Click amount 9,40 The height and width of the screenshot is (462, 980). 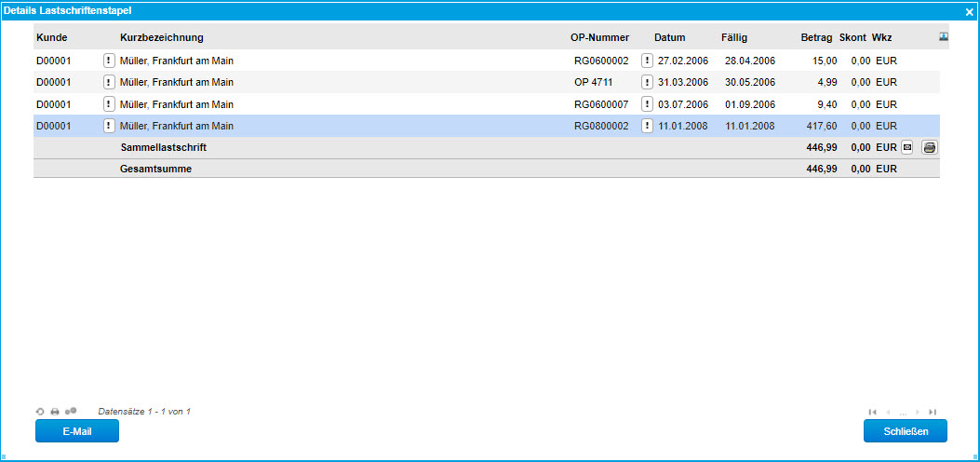(x=827, y=103)
